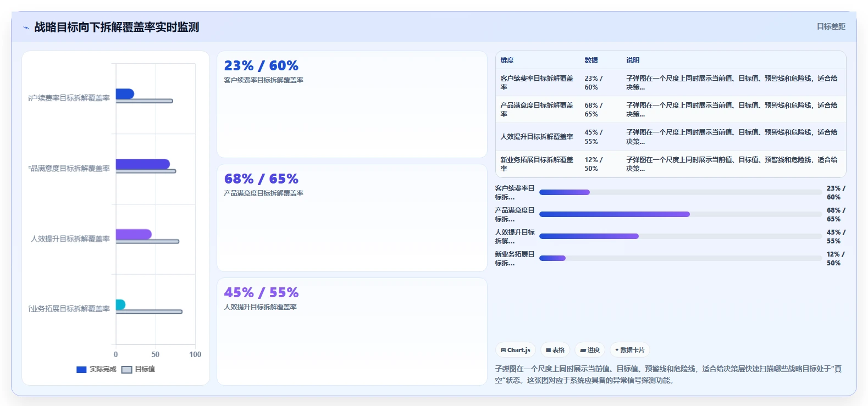Screen dimensions: 868x406
Task: Click the header icon beside the dashboard title
Action: [x=26, y=27]
